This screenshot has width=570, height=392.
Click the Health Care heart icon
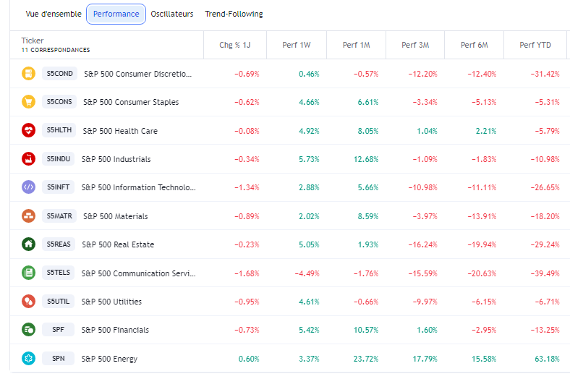[28, 131]
